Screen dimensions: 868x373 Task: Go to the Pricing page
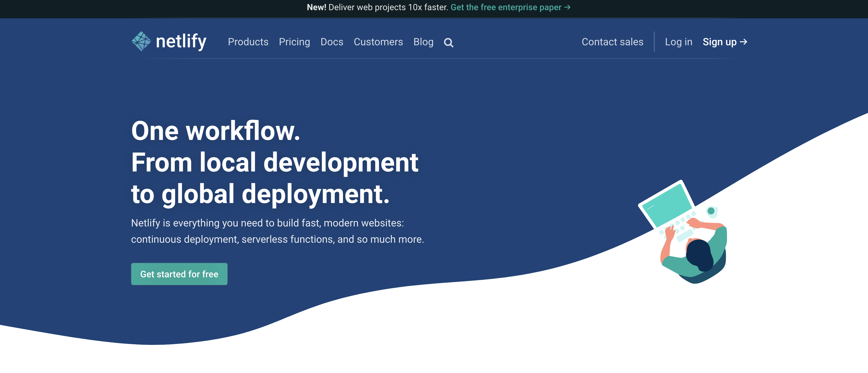tap(294, 42)
